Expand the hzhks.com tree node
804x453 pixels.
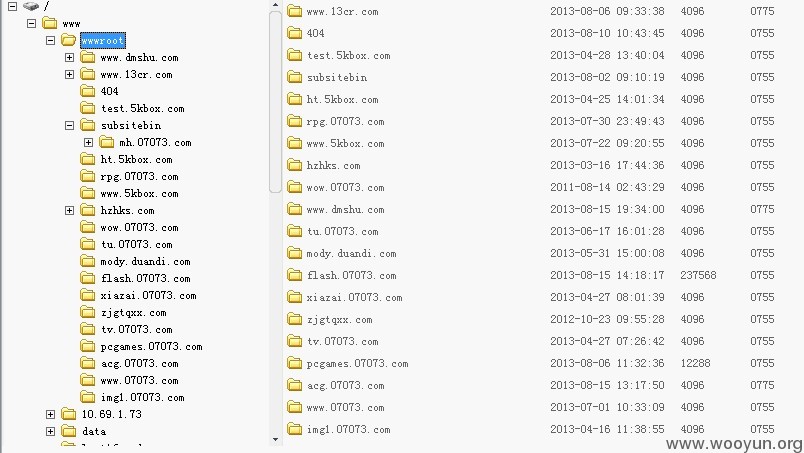(x=69, y=210)
